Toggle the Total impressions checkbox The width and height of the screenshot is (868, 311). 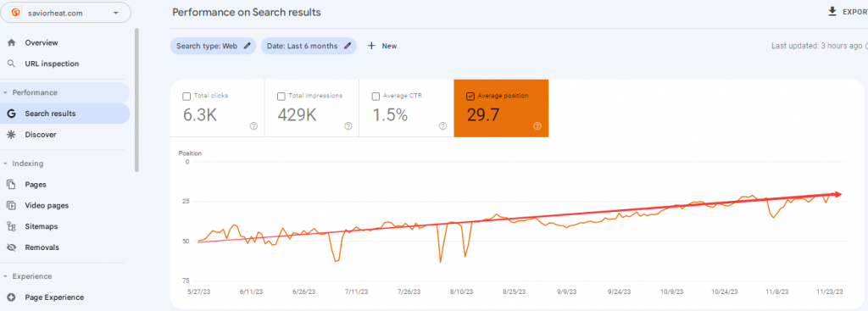point(281,97)
